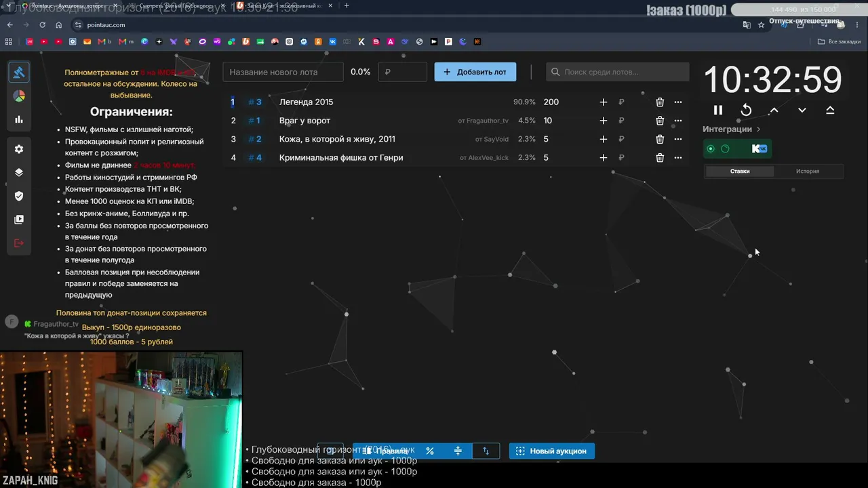Click the layers icon in left sidebar
This screenshot has height=488, width=868.
coord(19,172)
